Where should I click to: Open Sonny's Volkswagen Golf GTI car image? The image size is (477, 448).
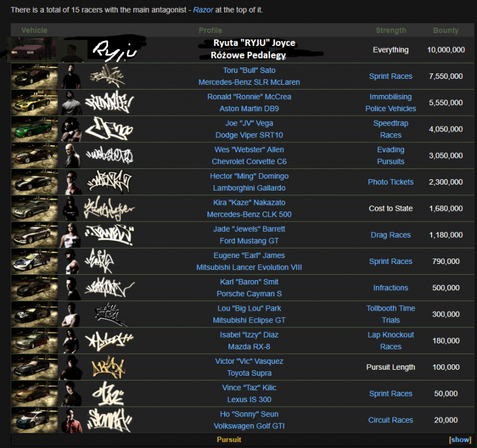coord(35,420)
